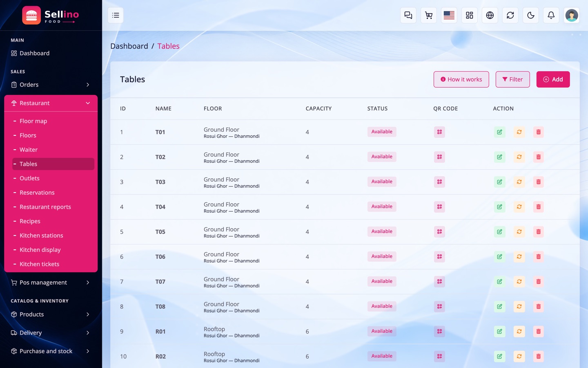The image size is (588, 368).
Task: Go to Reservations page
Action: (53, 193)
